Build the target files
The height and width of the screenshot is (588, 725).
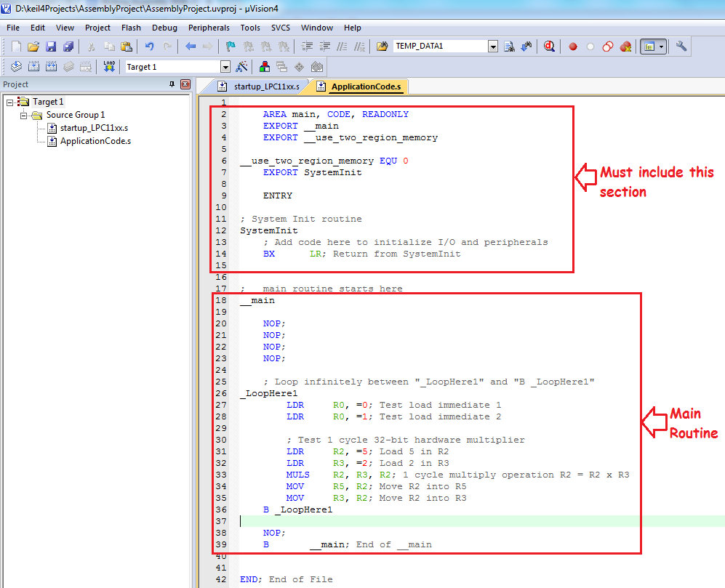point(33,67)
